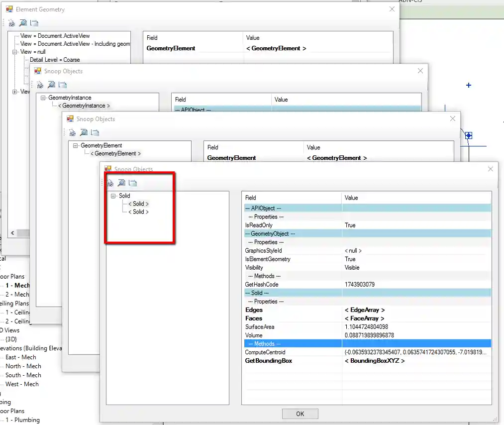Collapse the Solid tree node
Image resolution: width=504 pixels, height=425 pixels.
[x=113, y=196]
